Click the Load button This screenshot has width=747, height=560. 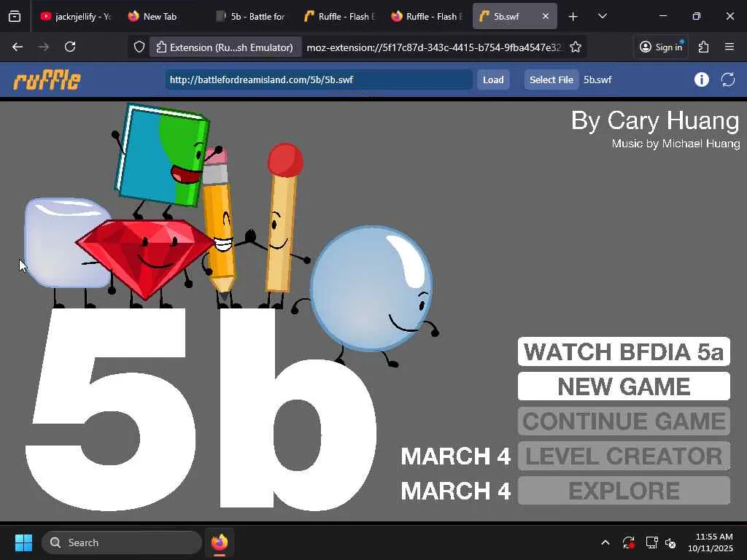[493, 79]
